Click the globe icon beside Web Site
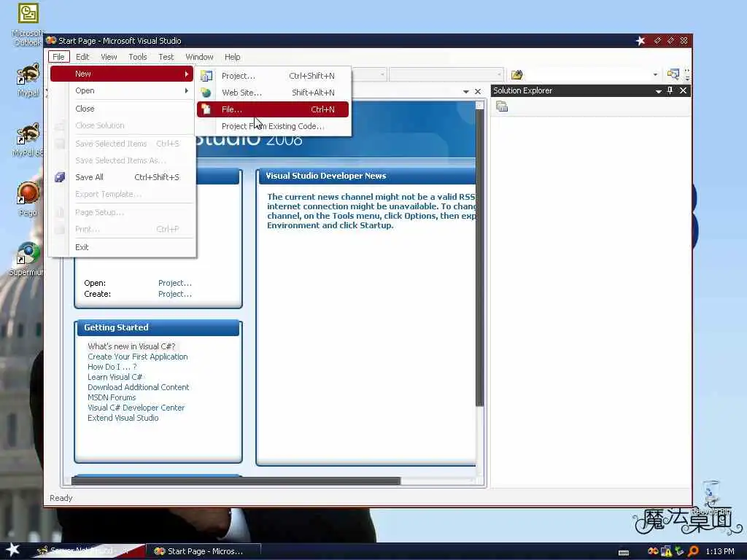Viewport: 747px width, 560px height. (x=206, y=93)
